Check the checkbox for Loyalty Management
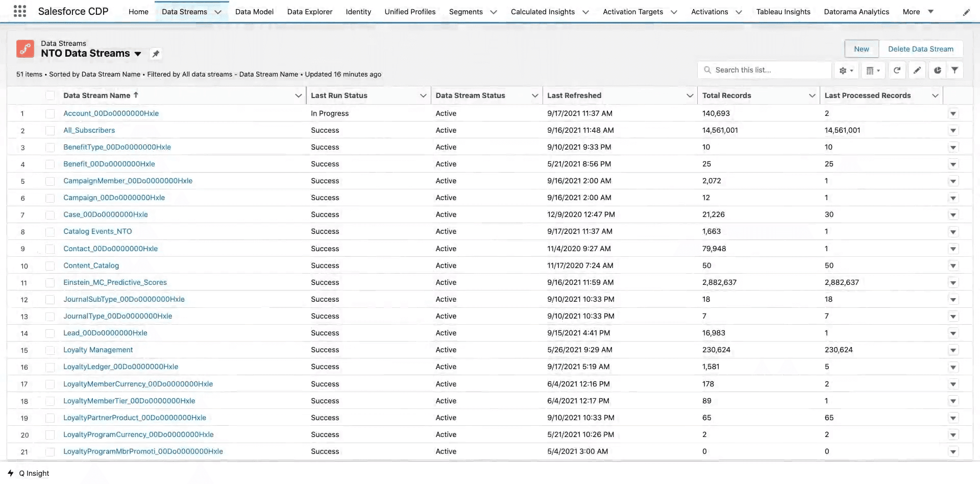This screenshot has width=980, height=484. 50,350
